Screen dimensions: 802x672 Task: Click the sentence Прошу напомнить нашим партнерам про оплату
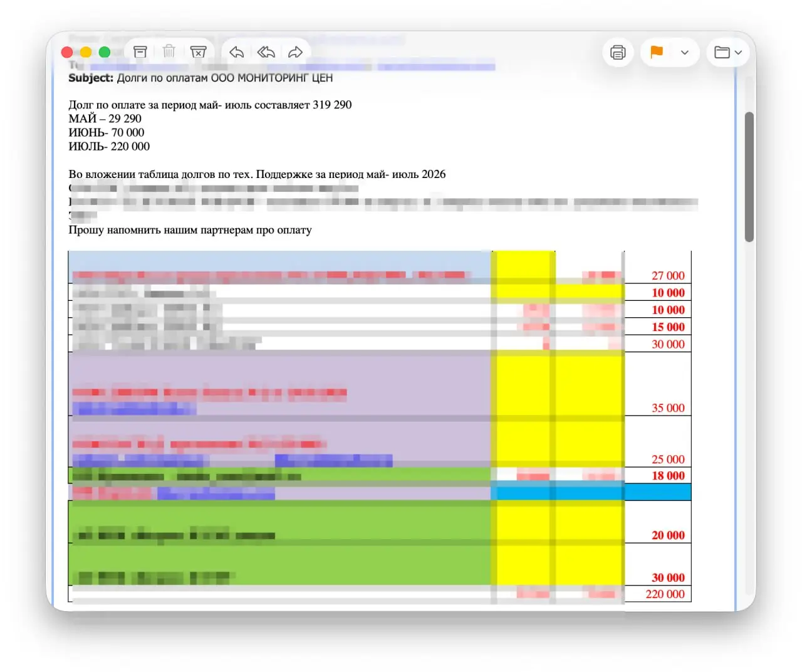(190, 229)
